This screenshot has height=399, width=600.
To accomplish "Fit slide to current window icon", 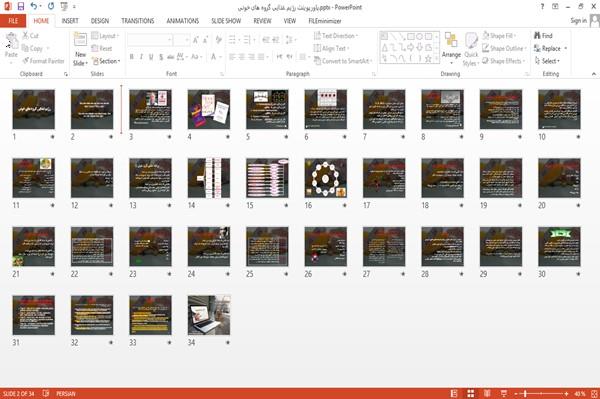I will point(594,393).
